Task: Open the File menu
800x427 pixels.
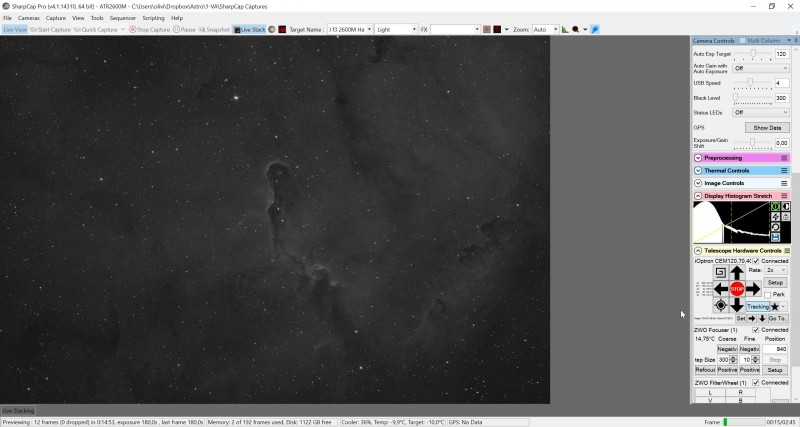Action: point(8,18)
